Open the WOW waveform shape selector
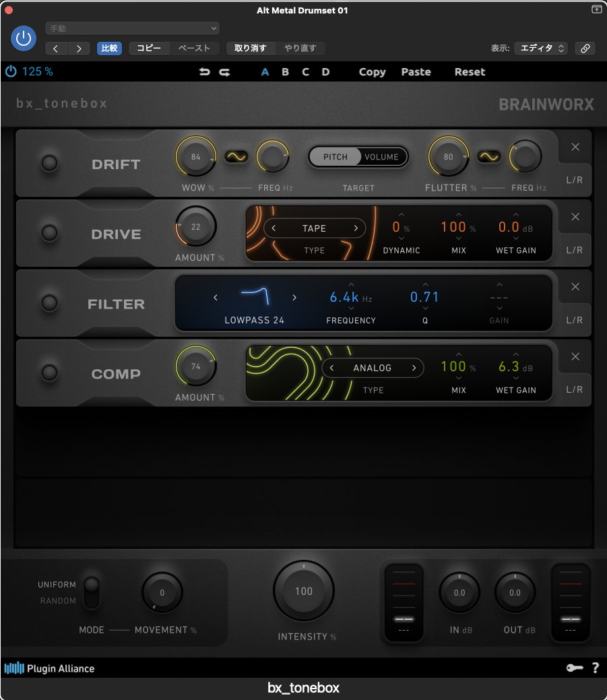 click(x=236, y=157)
